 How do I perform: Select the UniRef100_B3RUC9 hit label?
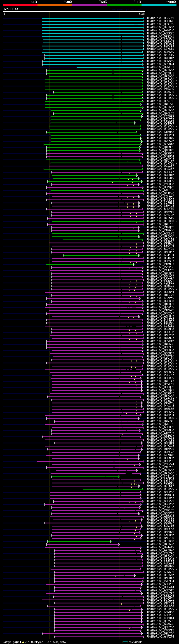(161, 181)
